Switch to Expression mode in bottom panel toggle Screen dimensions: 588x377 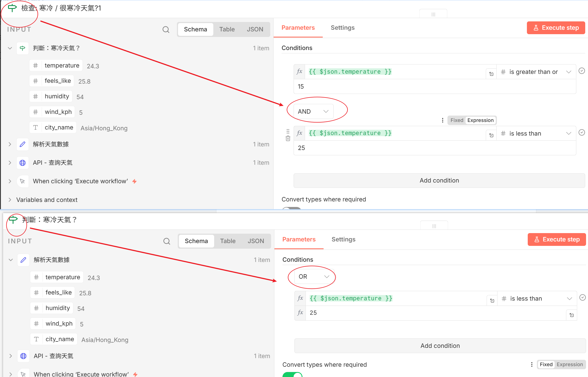(569, 364)
